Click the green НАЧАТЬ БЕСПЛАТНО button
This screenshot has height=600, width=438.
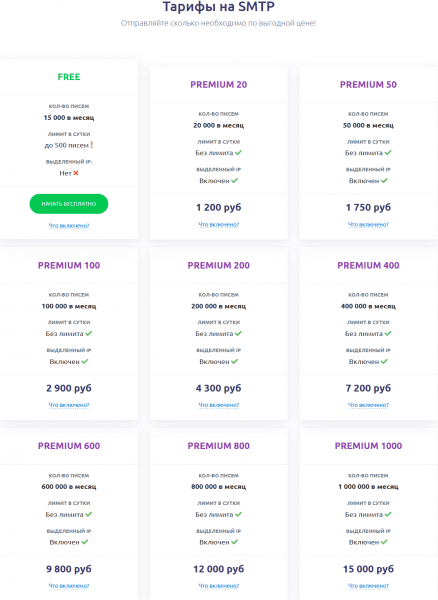[x=69, y=204]
